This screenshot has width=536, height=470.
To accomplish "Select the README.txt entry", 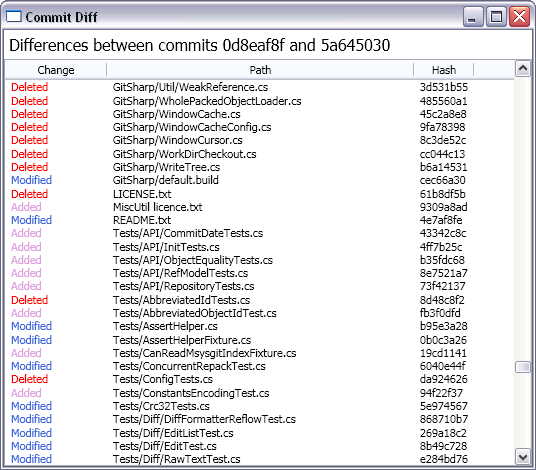I will click(x=259, y=220).
